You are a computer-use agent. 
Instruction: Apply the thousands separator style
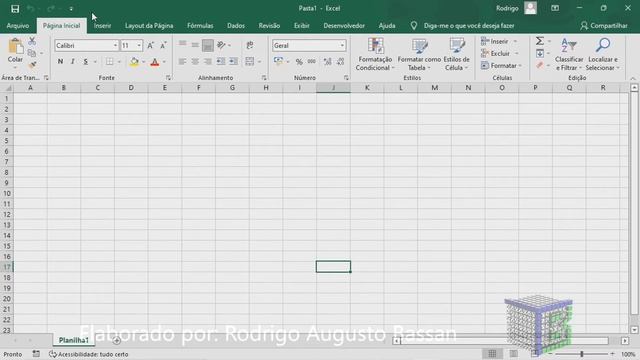click(x=312, y=62)
